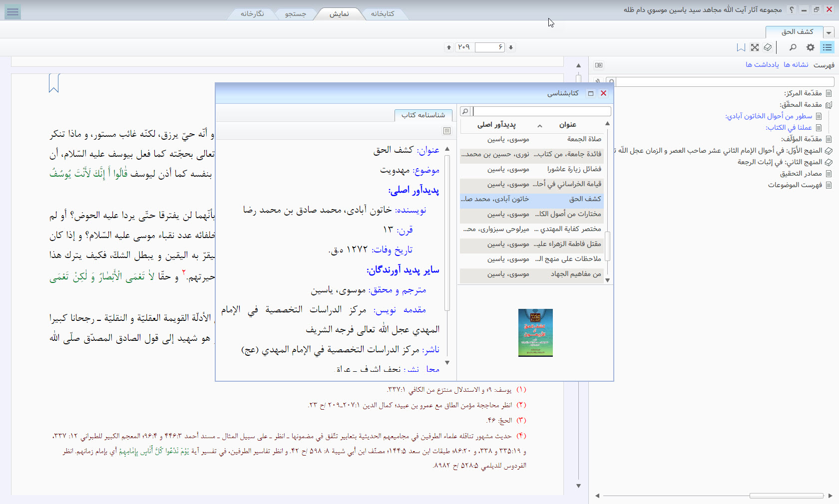Click the book list vertical scrollbar thumb

pyautogui.click(x=607, y=246)
